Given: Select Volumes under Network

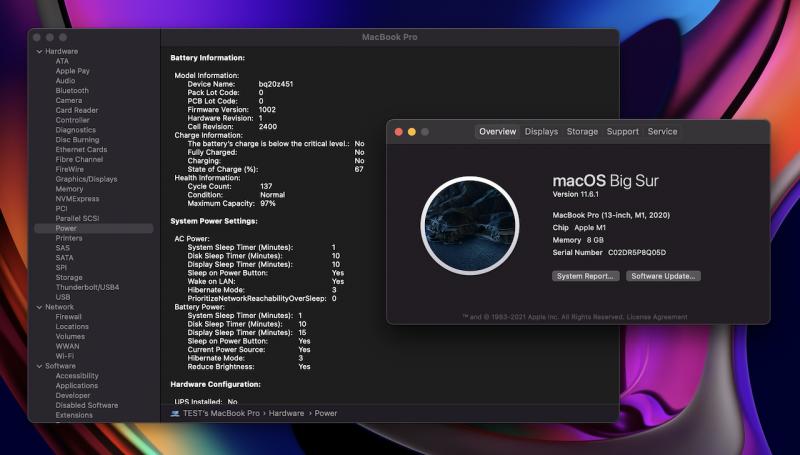Looking at the screenshot, I should [x=70, y=337].
